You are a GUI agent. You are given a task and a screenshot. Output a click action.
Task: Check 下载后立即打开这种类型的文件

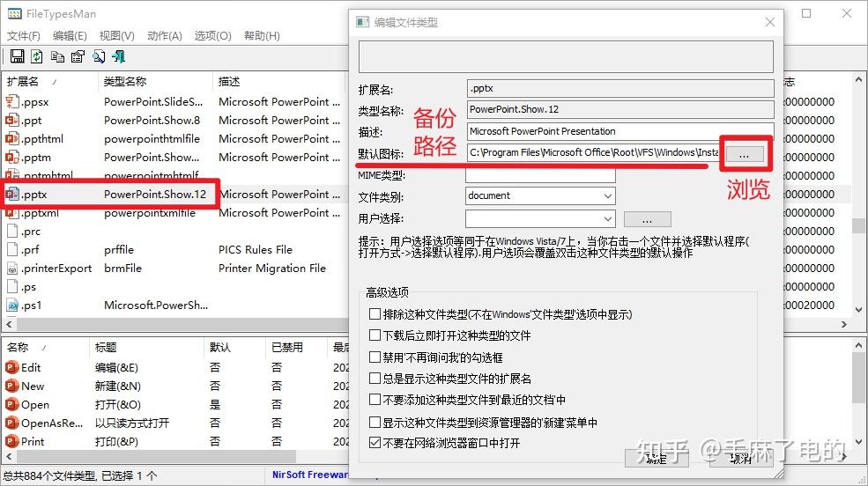point(375,335)
